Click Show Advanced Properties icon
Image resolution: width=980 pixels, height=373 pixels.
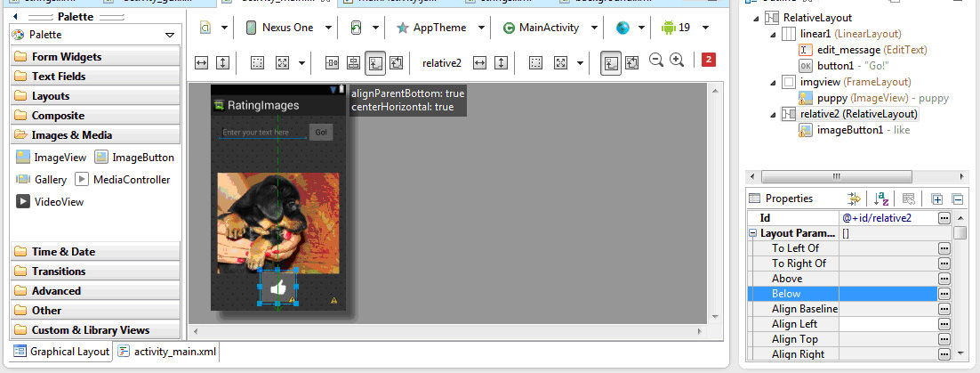(x=854, y=199)
